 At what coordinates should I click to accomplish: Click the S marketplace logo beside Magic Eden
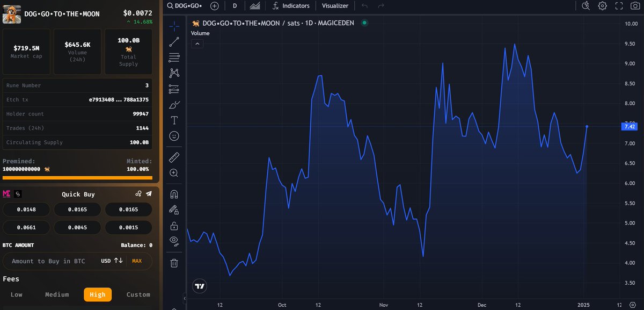click(18, 194)
